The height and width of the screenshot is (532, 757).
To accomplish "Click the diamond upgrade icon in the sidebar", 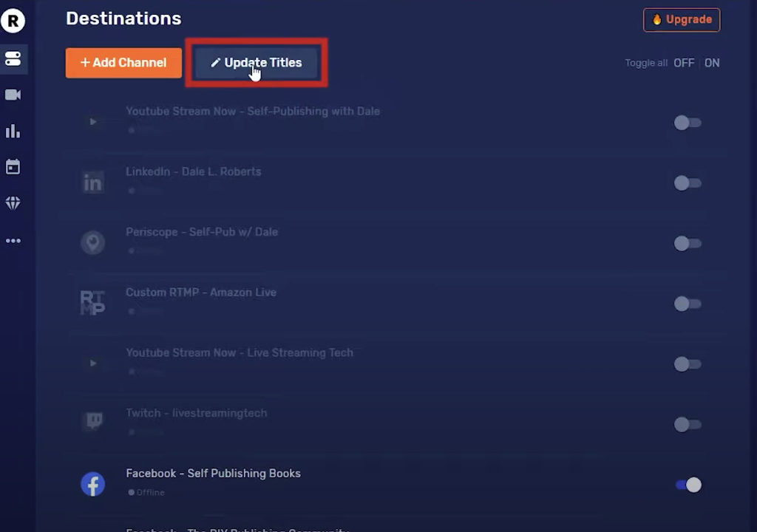I will click(13, 203).
